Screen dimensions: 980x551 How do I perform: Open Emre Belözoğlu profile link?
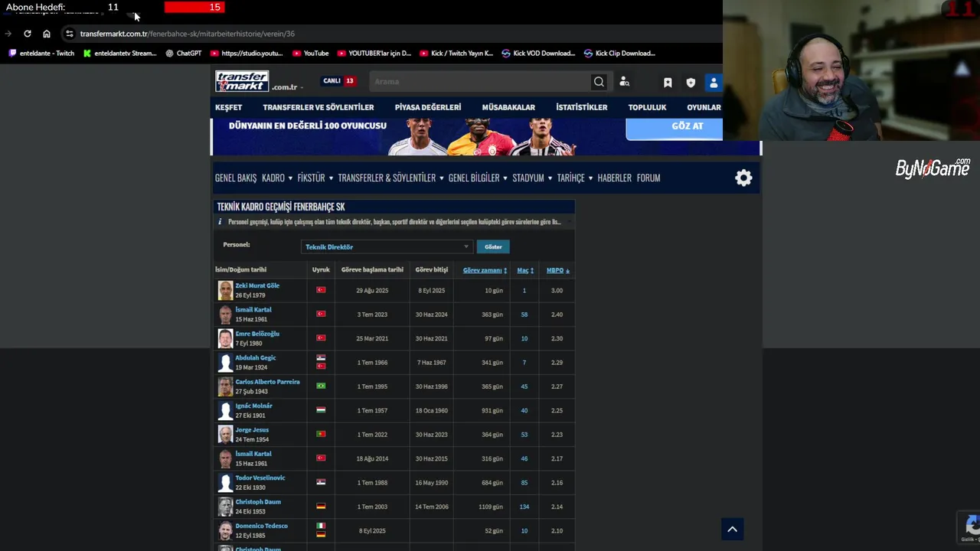pyautogui.click(x=257, y=334)
